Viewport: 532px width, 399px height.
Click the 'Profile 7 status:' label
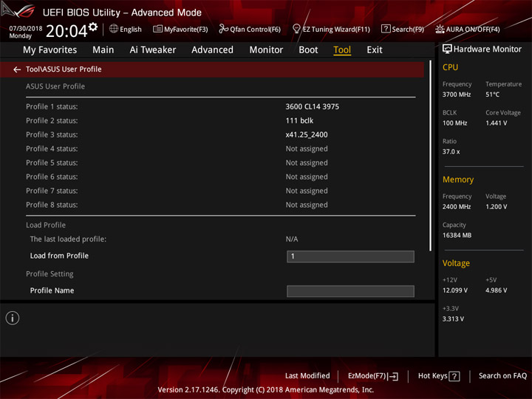(52, 191)
